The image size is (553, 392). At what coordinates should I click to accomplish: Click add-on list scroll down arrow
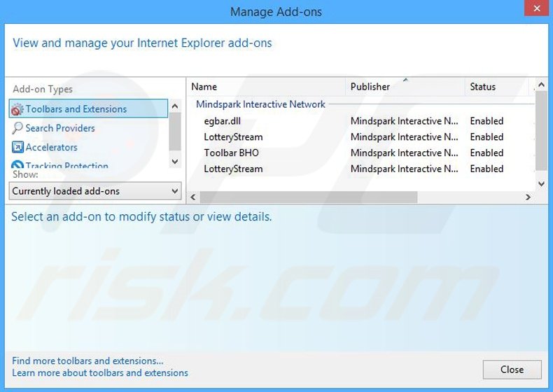click(541, 183)
